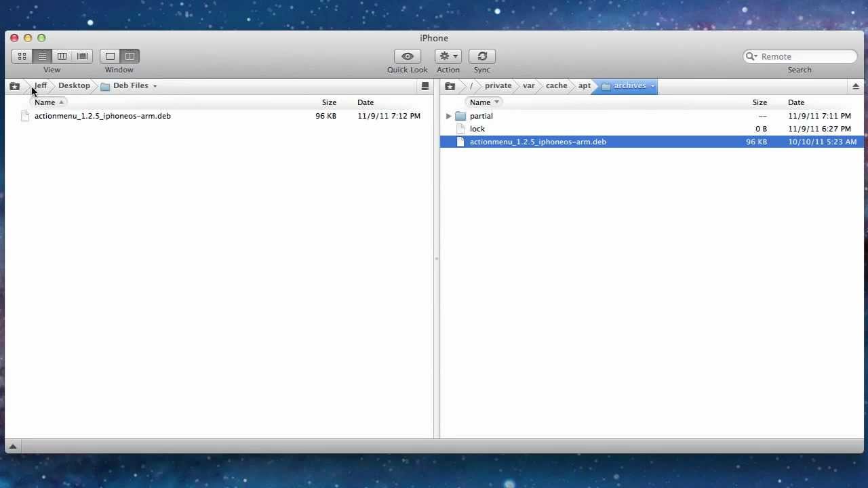Viewport: 868px width, 488px height.
Task: Click the yellow minimize window button
Action: (x=28, y=38)
